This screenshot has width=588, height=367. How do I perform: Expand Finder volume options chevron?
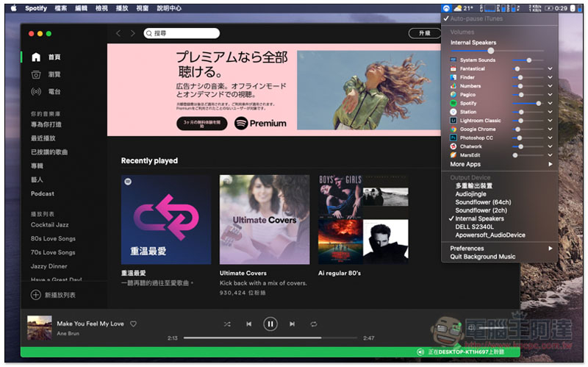pyautogui.click(x=550, y=77)
